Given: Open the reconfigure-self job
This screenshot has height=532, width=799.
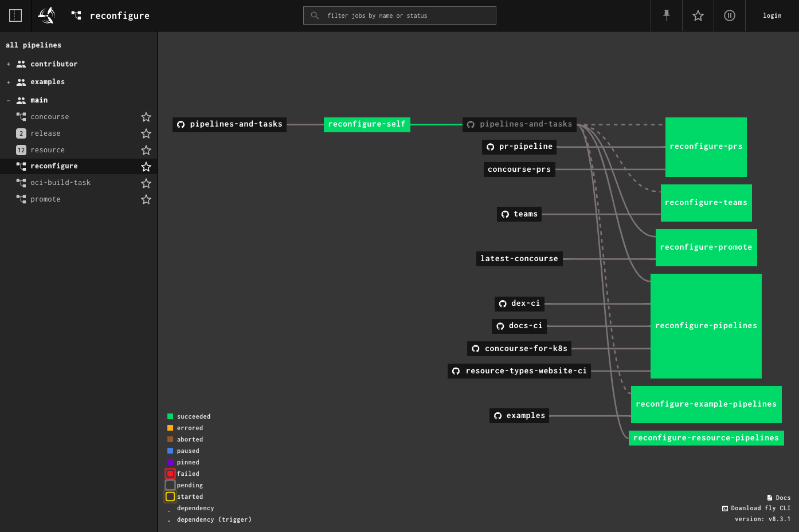Looking at the screenshot, I should (x=367, y=124).
